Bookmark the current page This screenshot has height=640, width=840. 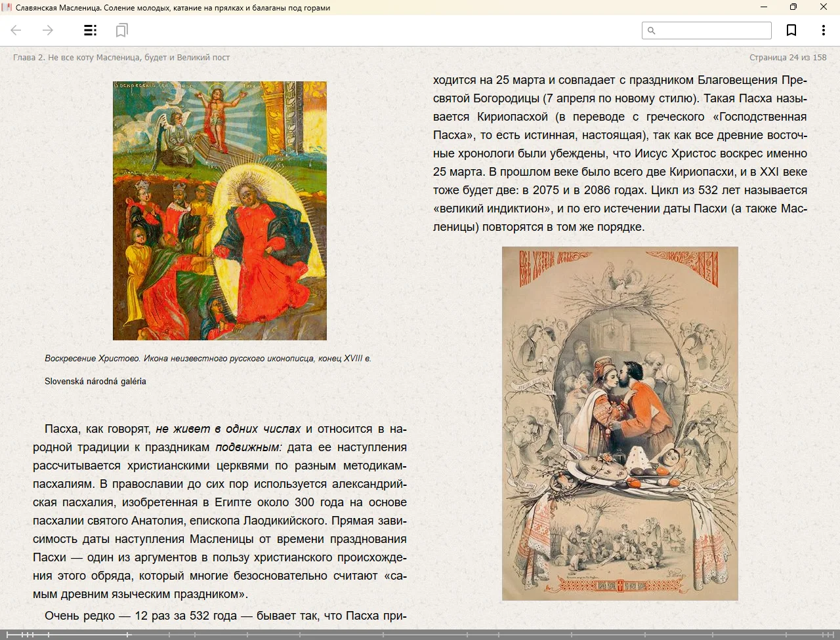(791, 30)
